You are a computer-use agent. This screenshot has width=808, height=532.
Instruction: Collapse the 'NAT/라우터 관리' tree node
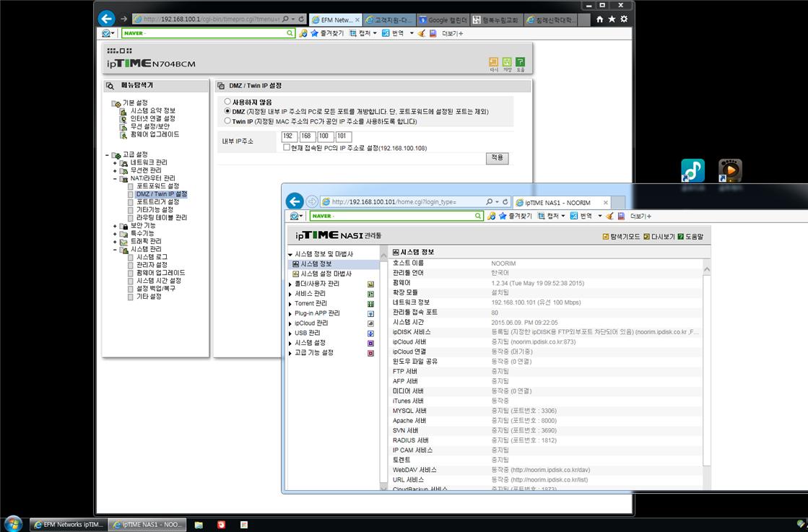tap(115, 179)
